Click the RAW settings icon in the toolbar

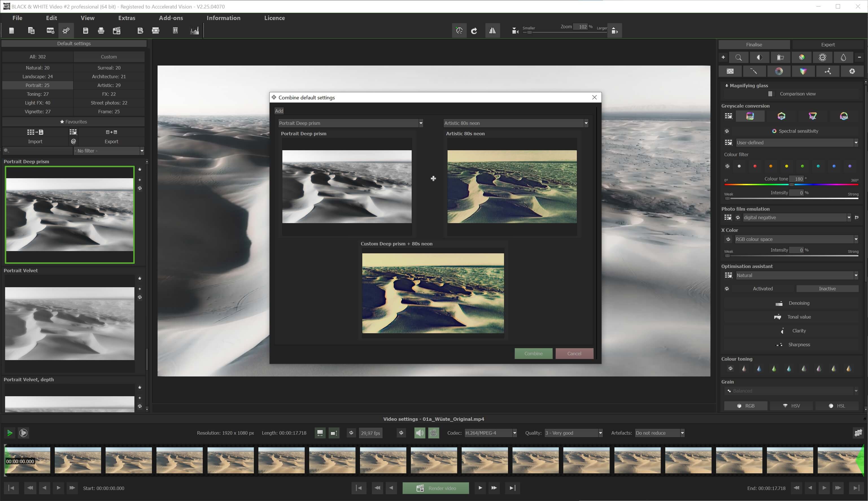pos(50,31)
